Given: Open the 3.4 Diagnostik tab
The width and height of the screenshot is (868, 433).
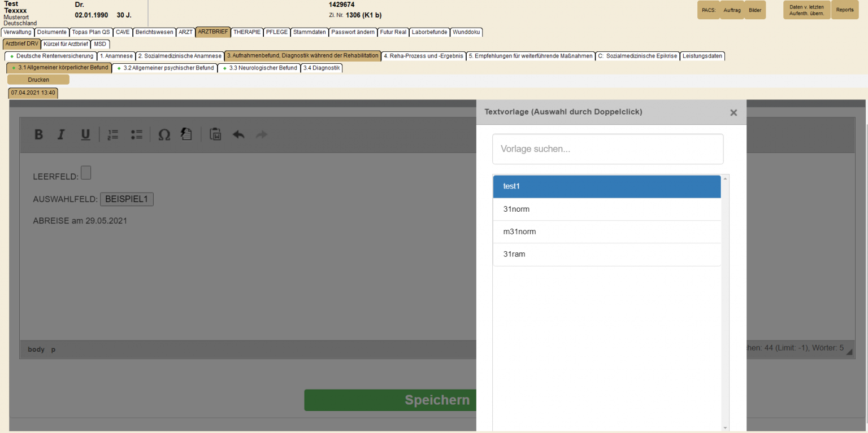Looking at the screenshot, I should pyautogui.click(x=322, y=68).
